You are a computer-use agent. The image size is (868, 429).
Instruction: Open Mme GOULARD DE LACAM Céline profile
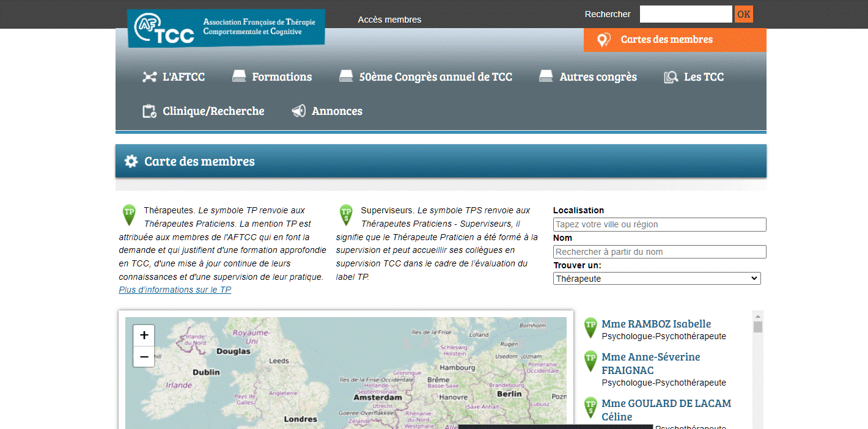[666, 410]
